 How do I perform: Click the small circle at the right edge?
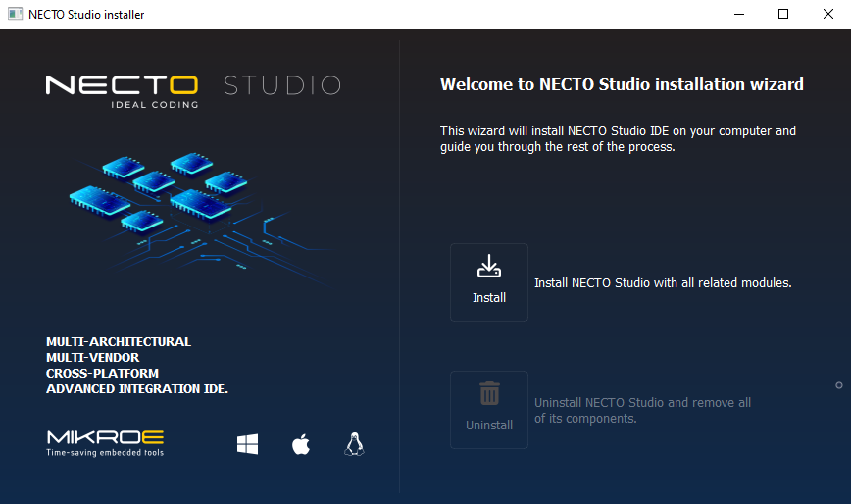[839, 385]
